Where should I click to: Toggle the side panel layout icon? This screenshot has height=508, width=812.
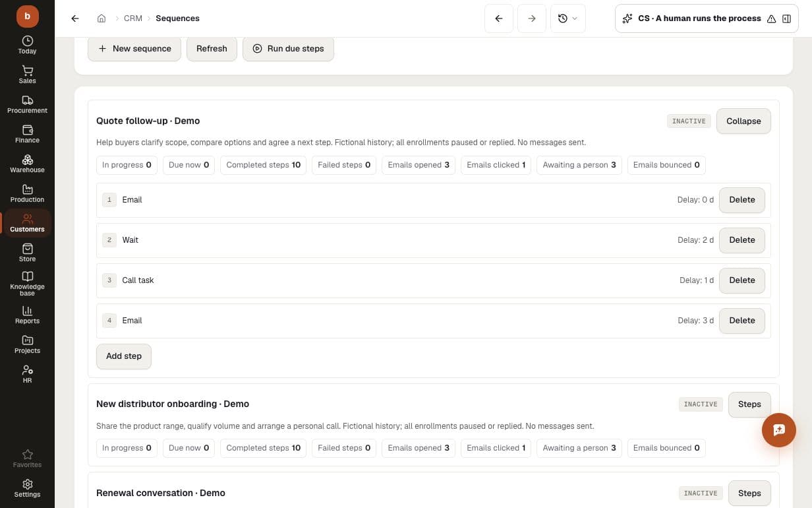[786, 18]
